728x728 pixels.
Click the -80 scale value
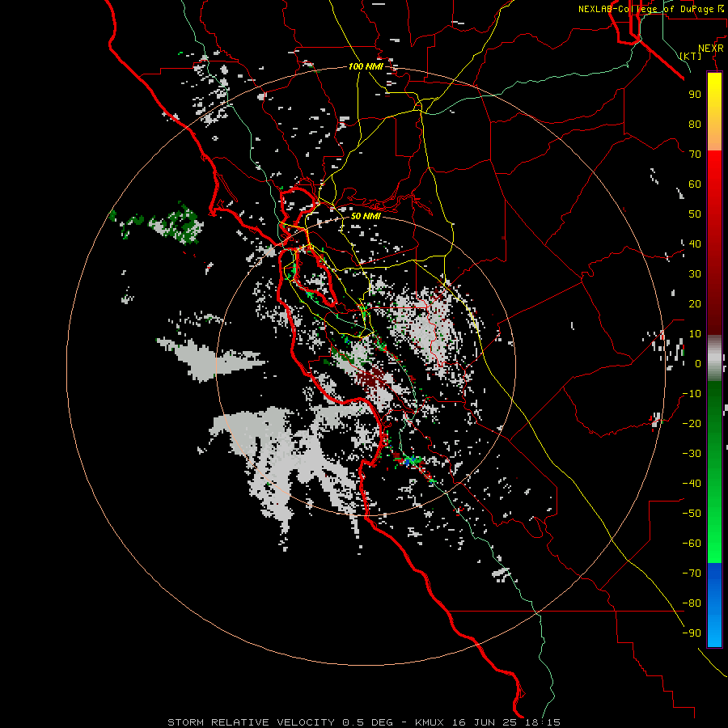click(x=692, y=603)
